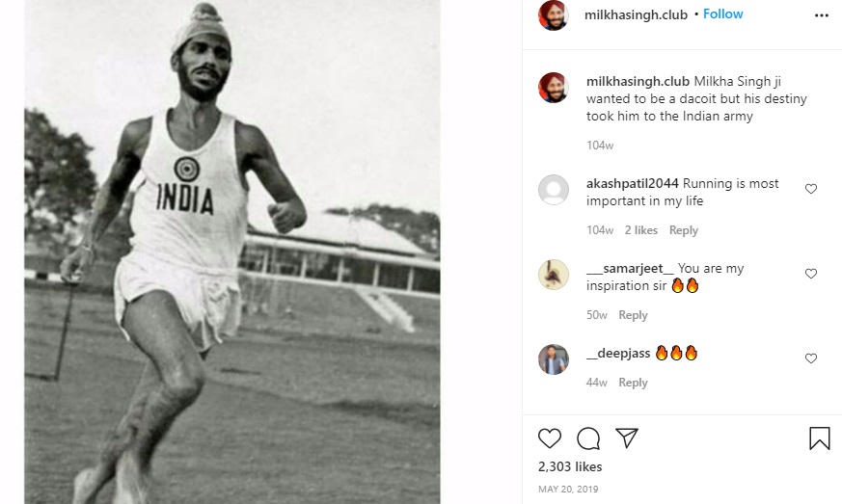The height and width of the screenshot is (504, 842).
Task: Reply to __deepjass's comment
Action: (x=633, y=383)
